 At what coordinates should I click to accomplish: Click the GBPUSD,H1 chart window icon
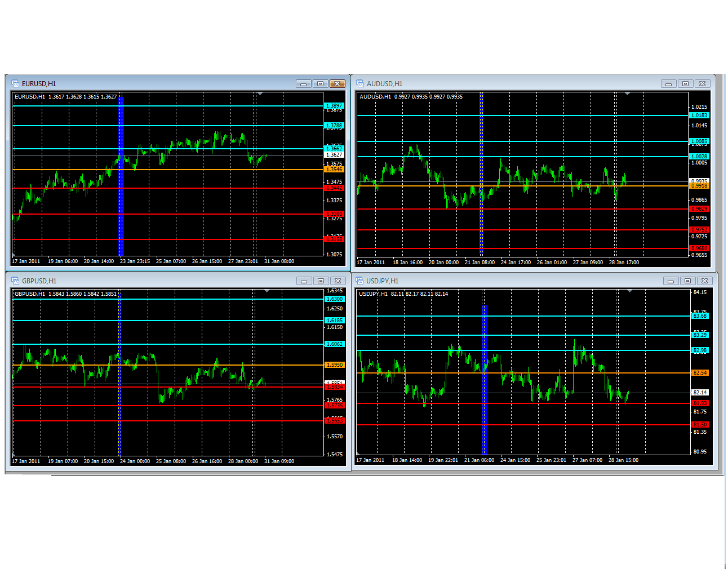pos(15,281)
